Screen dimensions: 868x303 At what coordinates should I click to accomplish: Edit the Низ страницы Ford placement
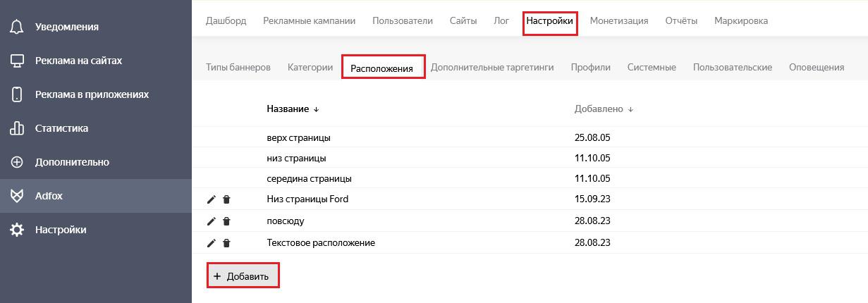pos(212,199)
